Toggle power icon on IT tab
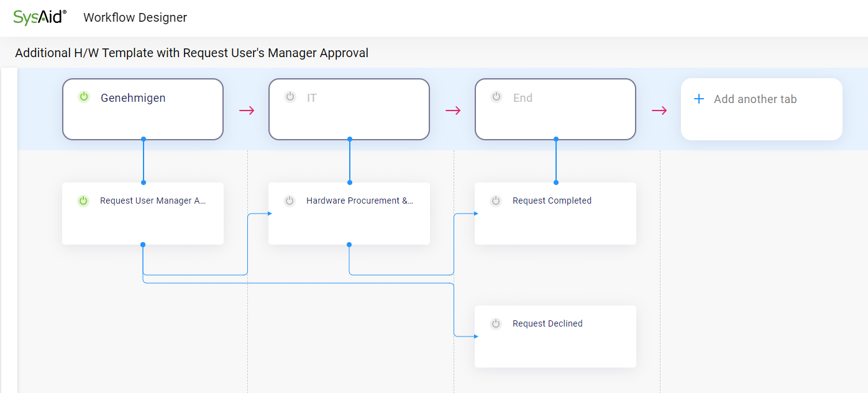The height and width of the screenshot is (393, 868). (x=290, y=97)
